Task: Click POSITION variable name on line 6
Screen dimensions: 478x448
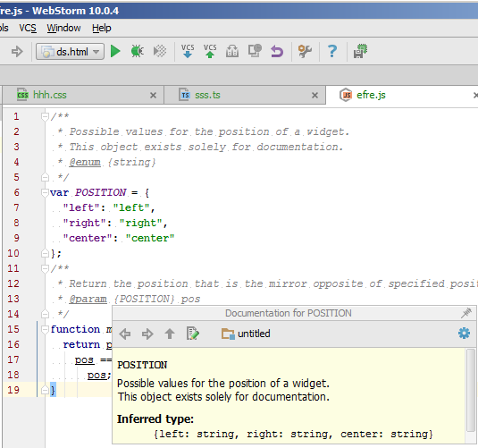Action: [x=100, y=192]
